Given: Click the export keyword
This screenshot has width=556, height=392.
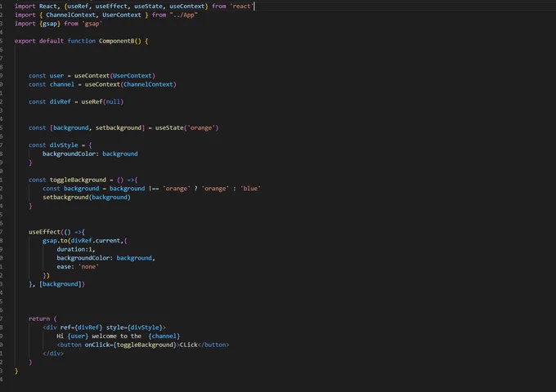Looking at the screenshot, I should coord(25,41).
